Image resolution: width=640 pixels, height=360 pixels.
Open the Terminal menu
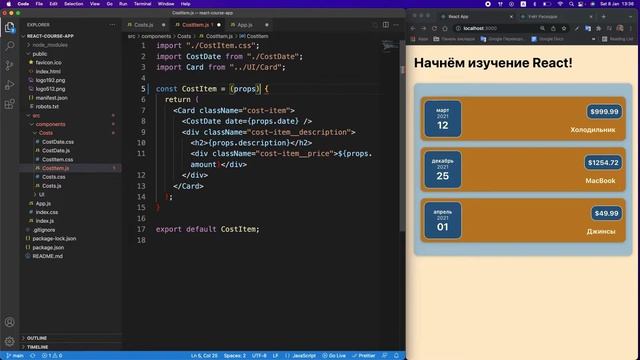coord(142,4)
